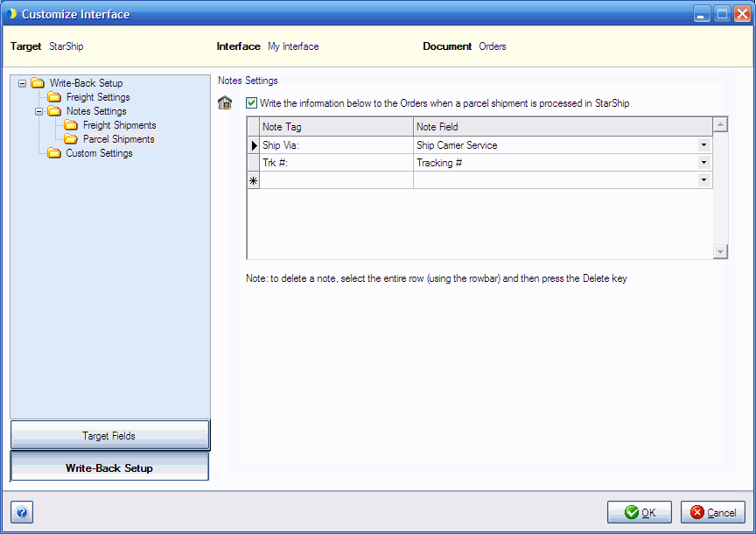Click the Custom Settings folder icon
Viewport: 756px width, 534px height.
pyautogui.click(x=54, y=153)
